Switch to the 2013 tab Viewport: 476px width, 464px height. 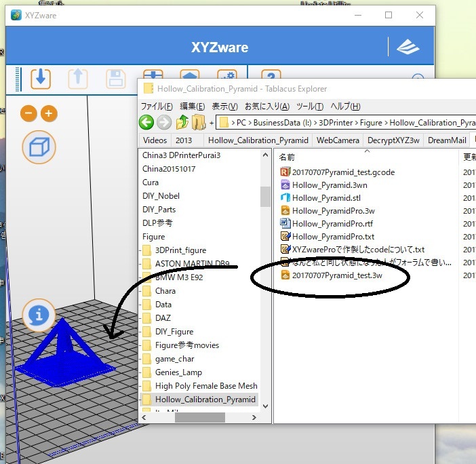pos(184,140)
